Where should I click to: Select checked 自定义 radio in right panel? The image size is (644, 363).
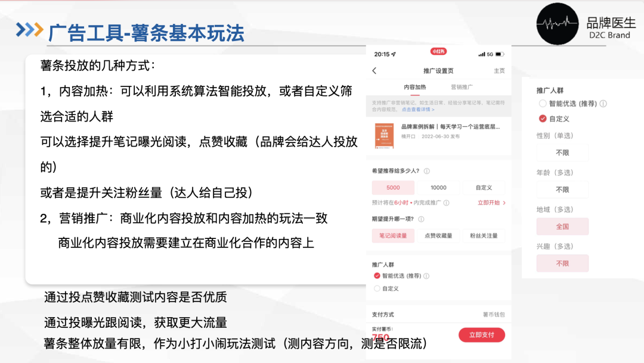click(x=543, y=119)
